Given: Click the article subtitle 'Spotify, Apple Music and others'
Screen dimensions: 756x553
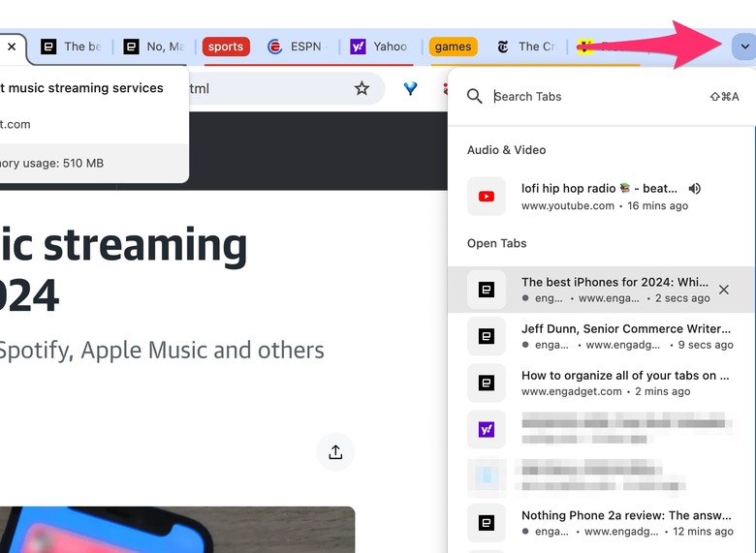Looking at the screenshot, I should [161, 351].
